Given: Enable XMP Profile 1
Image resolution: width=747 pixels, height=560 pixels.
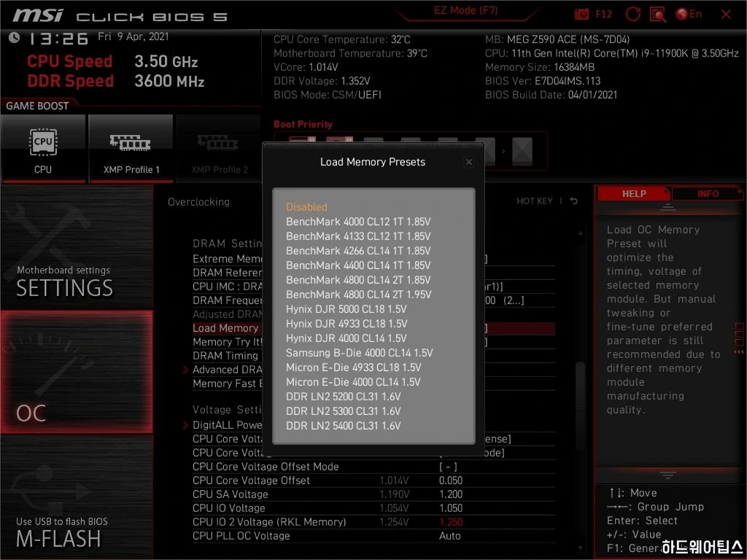Looking at the screenshot, I should 131,149.
